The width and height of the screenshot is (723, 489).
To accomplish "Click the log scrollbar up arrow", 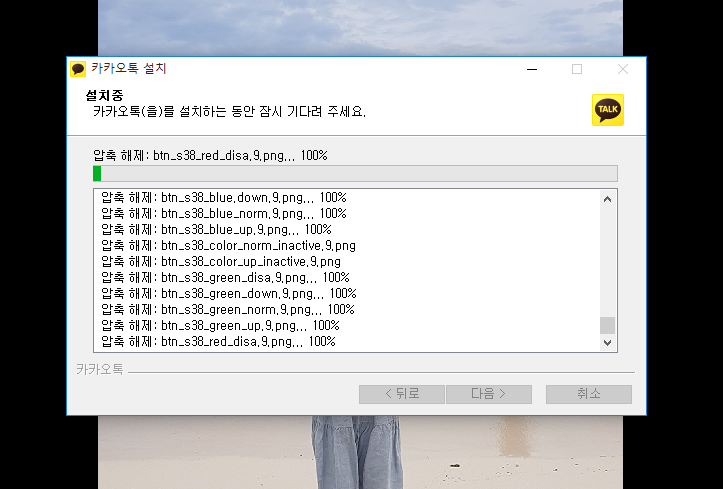I will 607,199.
